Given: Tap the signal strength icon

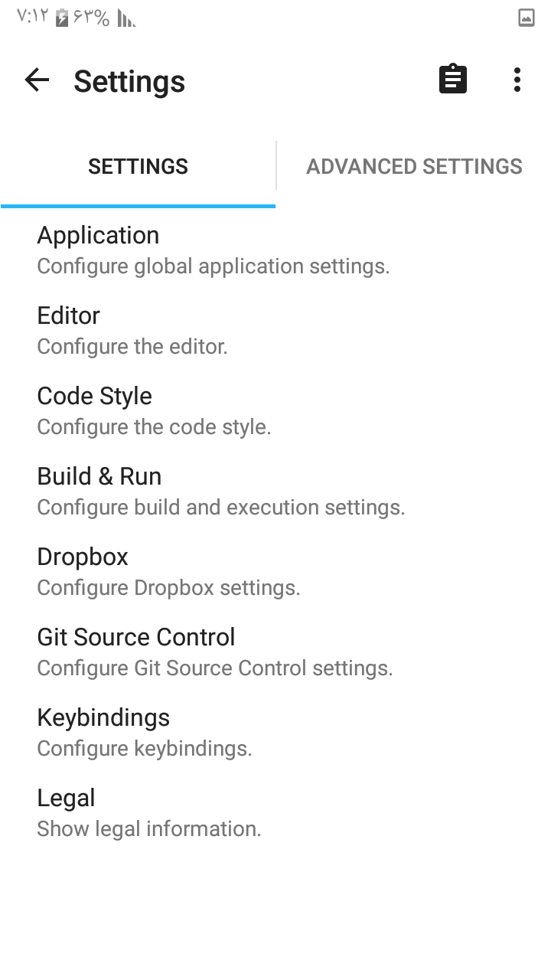Looking at the screenshot, I should [126, 18].
